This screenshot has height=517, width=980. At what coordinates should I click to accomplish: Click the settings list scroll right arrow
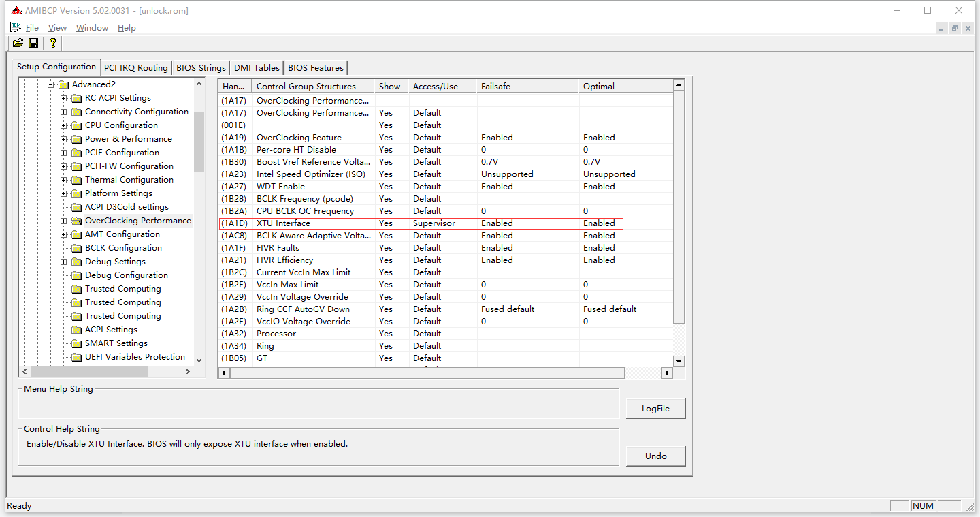pos(668,373)
